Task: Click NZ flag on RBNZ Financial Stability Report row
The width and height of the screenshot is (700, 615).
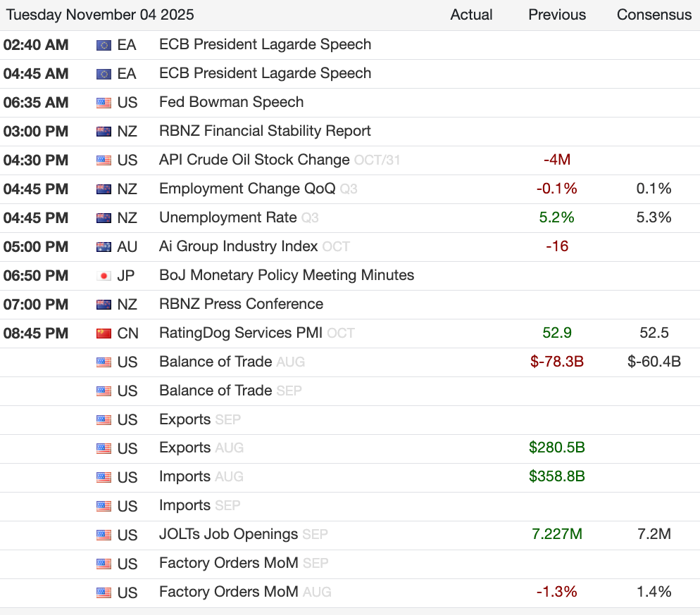Action: click(x=104, y=132)
